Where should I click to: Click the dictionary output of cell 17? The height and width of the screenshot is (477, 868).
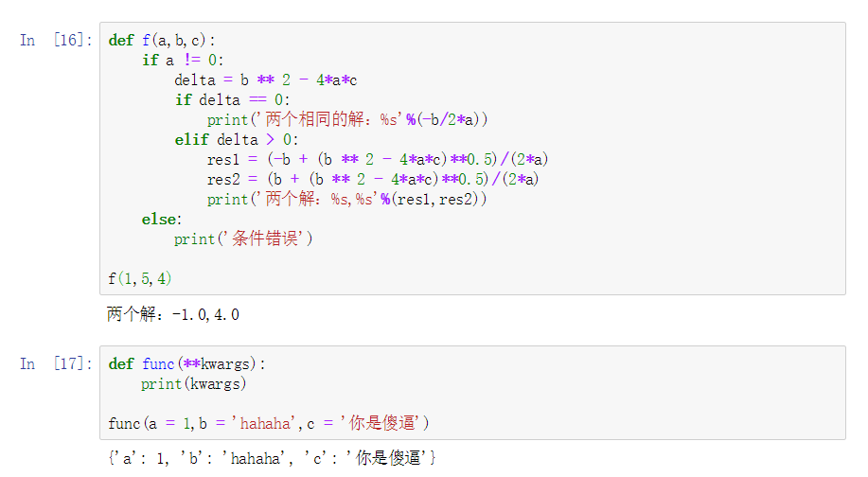pyautogui.click(x=272, y=458)
